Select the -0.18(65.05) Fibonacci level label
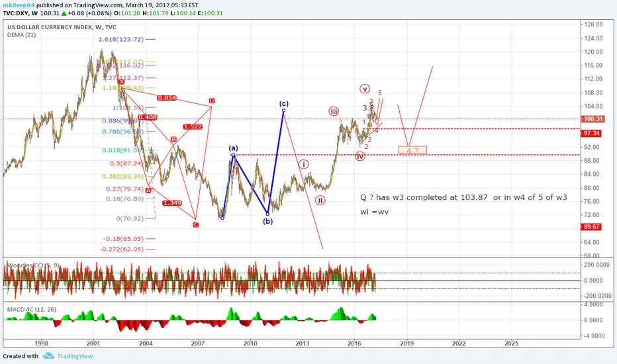The height and width of the screenshot is (364, 617). click(123, 239)
